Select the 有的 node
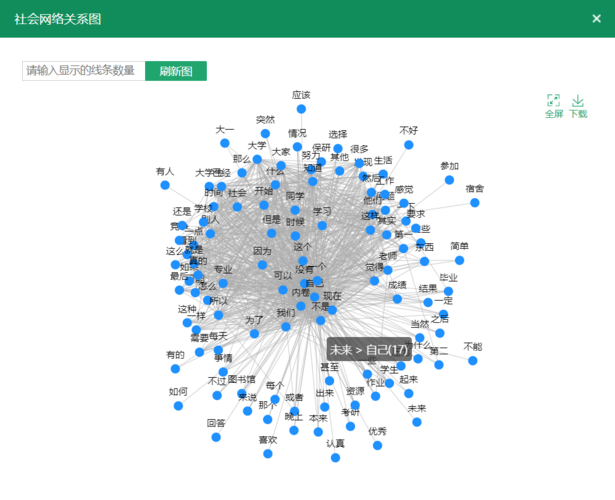 click(x=175, y=369)
